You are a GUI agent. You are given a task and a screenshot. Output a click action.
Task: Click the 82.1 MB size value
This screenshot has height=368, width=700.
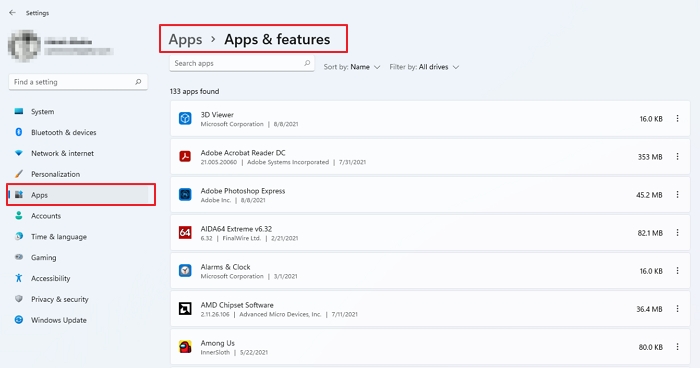(x=650, y=233)
